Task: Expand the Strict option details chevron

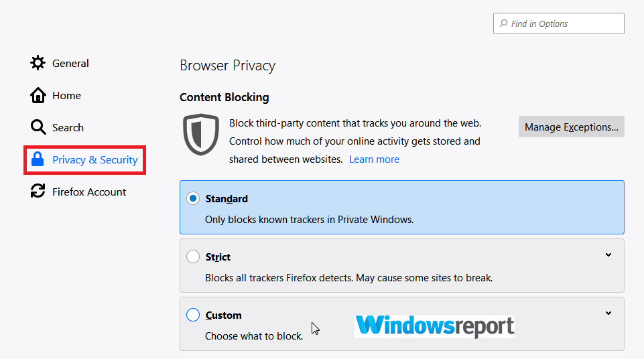Action: [x=608, y=255]
